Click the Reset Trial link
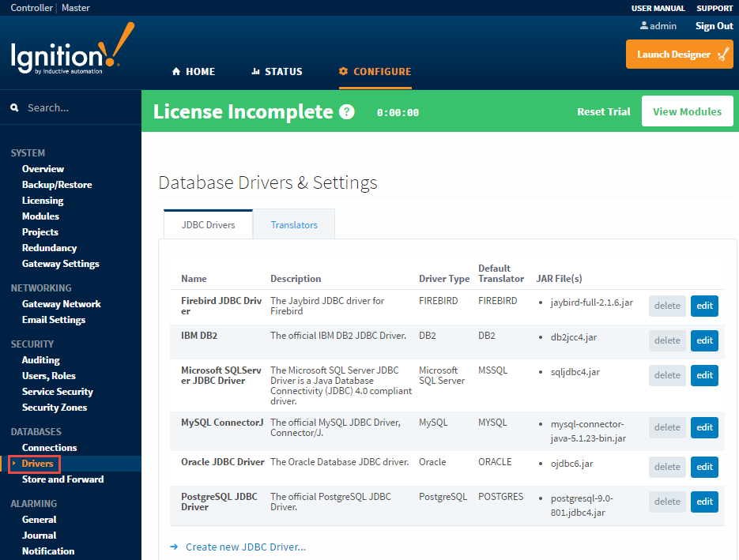 click(604, 111)
